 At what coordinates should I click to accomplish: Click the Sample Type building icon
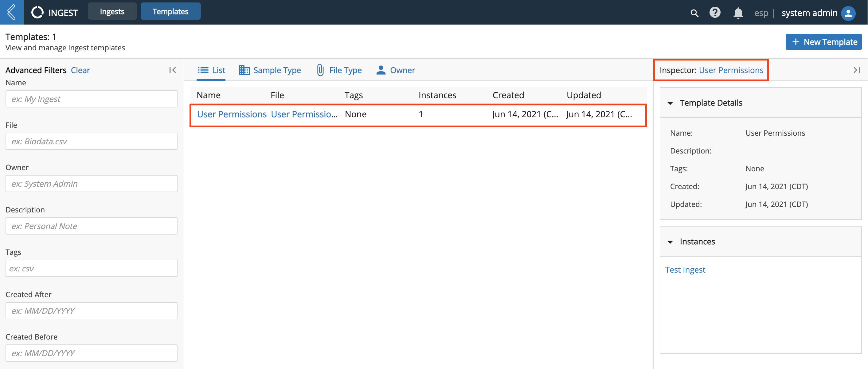pos(244,70)
